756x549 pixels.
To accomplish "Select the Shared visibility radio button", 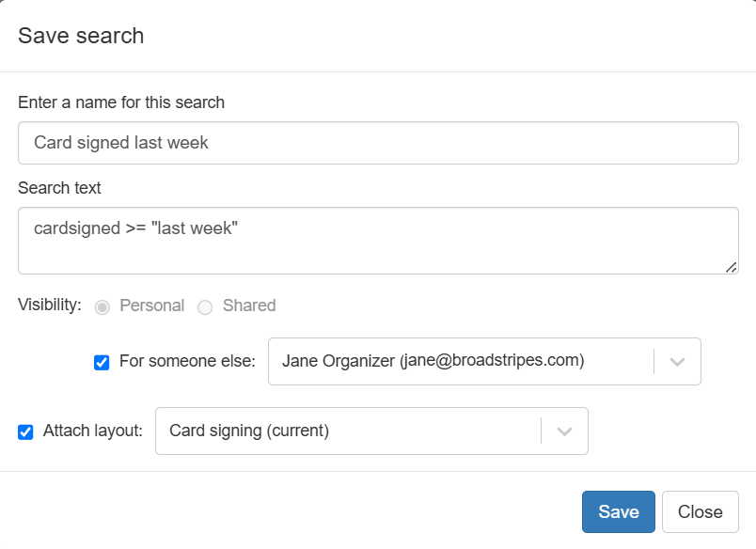I will click(x=205, y=307).
